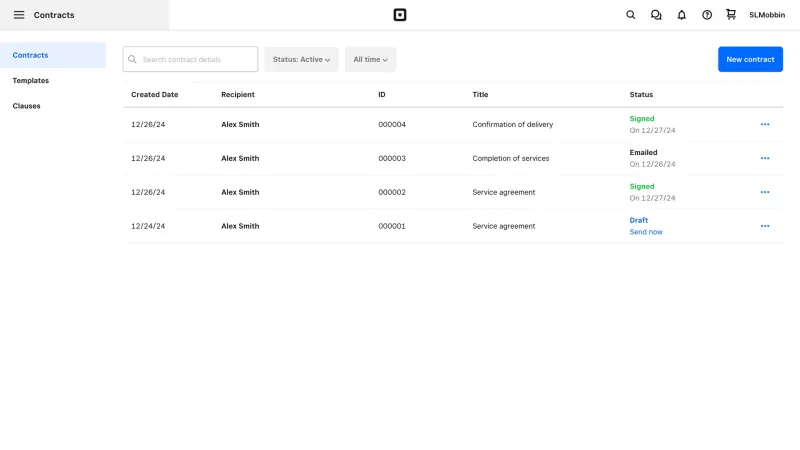Click the Draft status for contract 000001
The height and width of the screenshot is (450, 800).
[638, 220]
